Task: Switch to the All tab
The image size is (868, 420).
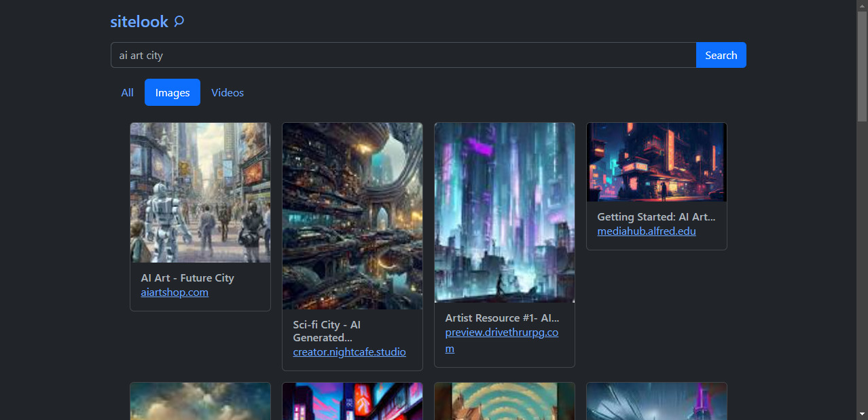Action: 127,92
